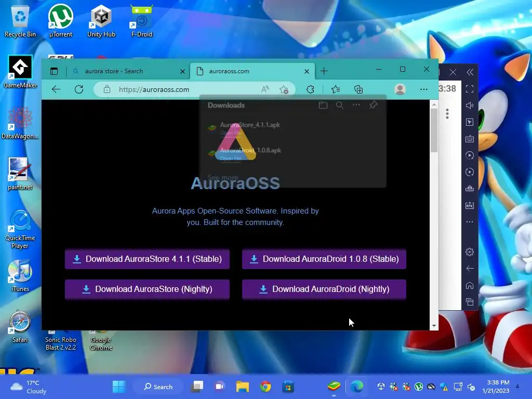Switch to aurora store - Search tab
Viewport: 532px width, 399px height.
pos(128,71)
